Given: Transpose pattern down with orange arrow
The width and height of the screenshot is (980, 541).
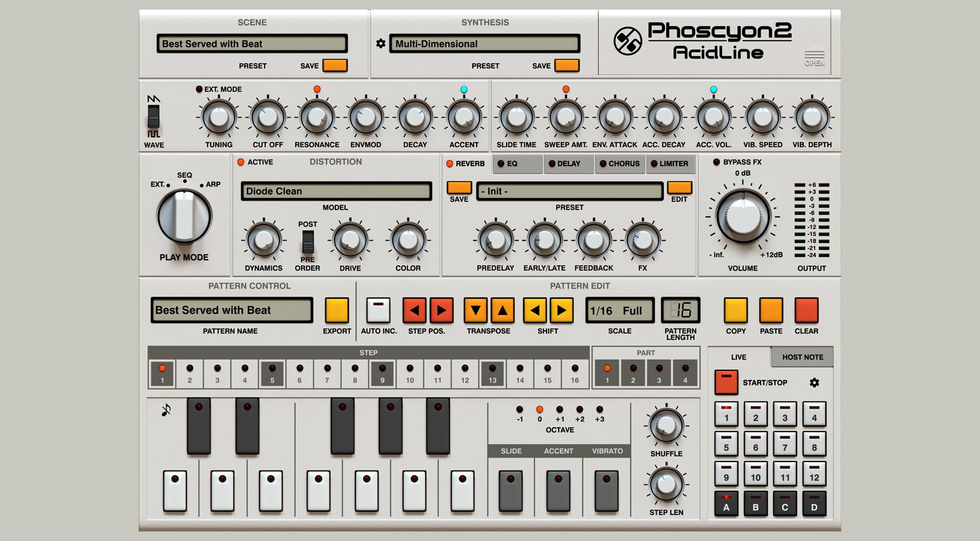Looking at the screenshot, I should click(x=475, y=311).
